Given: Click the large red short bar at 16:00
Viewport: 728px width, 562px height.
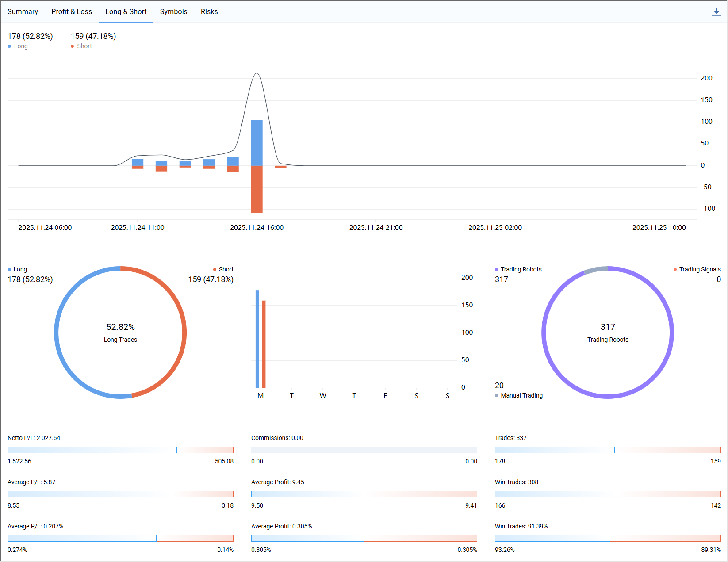Looking at the screenshot, I should coord(257,189).
